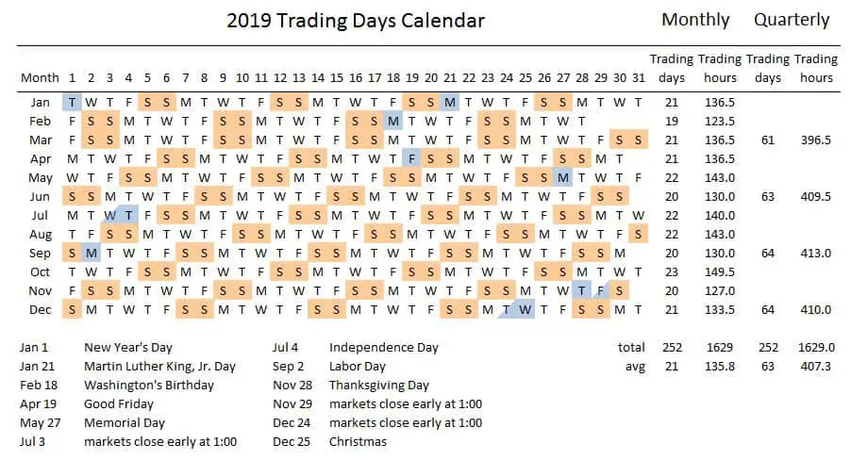Viewport: 868px width, 460px height.
Task: Click the blue Feb 18 Monday cell
Action: [393, 121]
